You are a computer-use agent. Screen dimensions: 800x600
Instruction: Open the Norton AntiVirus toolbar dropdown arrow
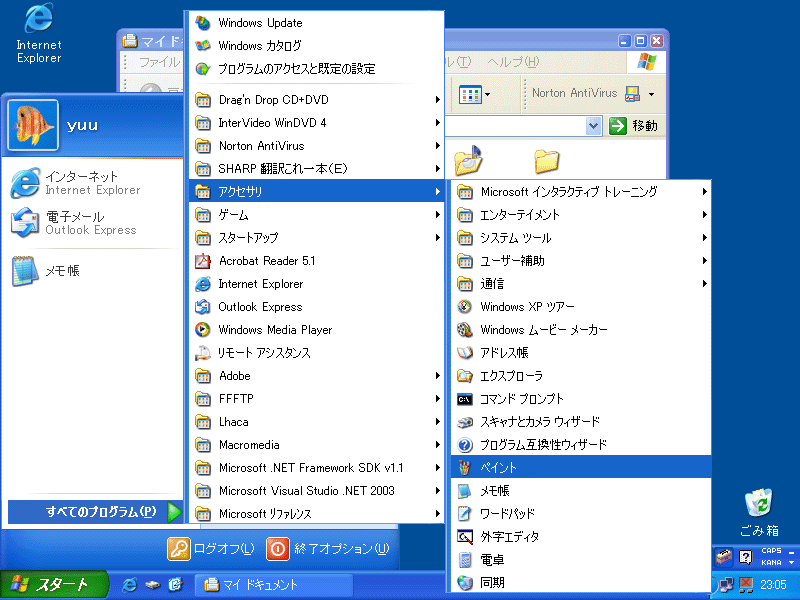point(651,94)
